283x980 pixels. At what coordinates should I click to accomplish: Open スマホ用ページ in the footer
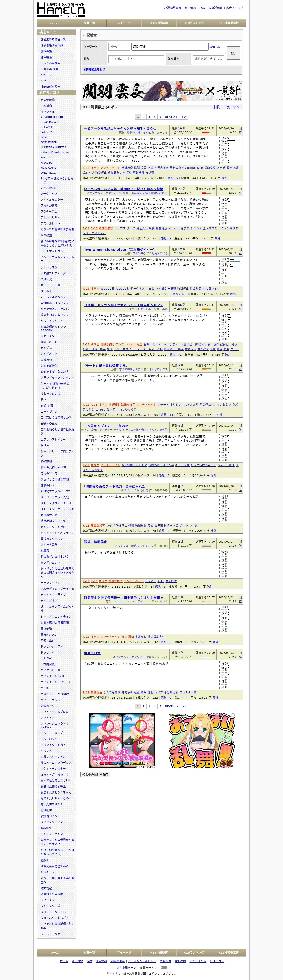[x=126, y=967]
